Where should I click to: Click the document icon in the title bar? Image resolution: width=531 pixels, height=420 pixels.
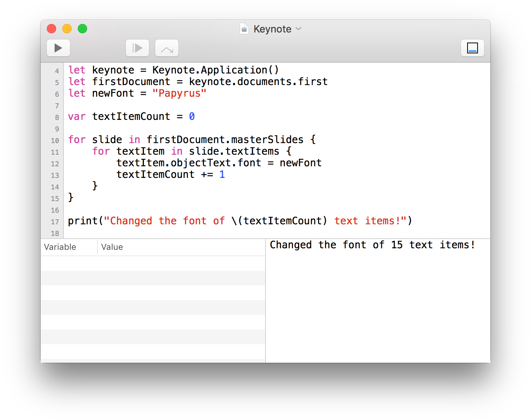(x=244, y=29)
